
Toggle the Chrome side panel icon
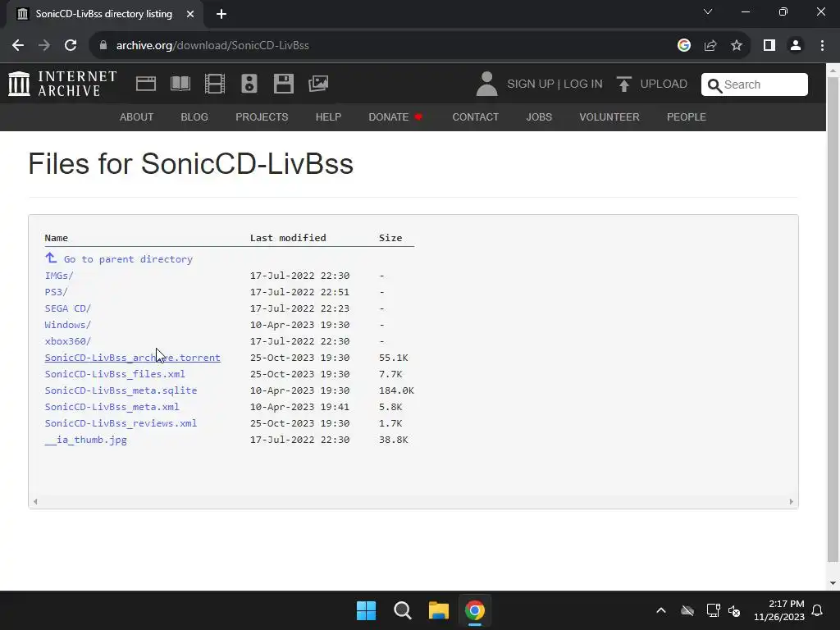coord(769,46)
